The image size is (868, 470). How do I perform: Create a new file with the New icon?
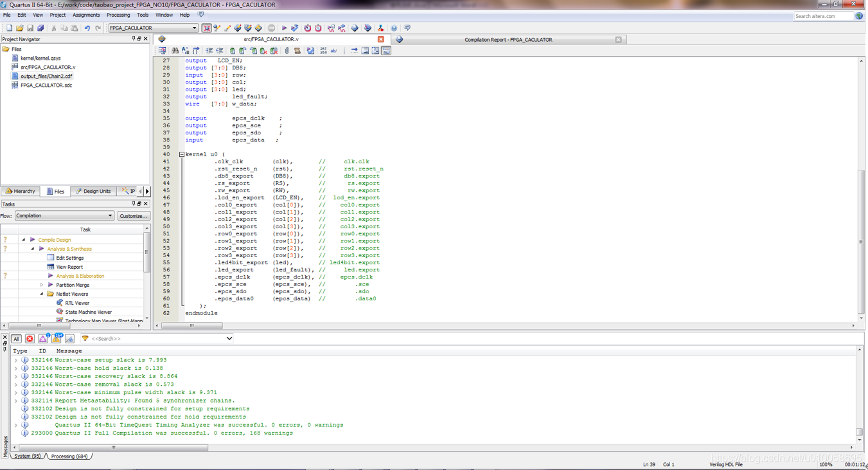click(9, 28)
